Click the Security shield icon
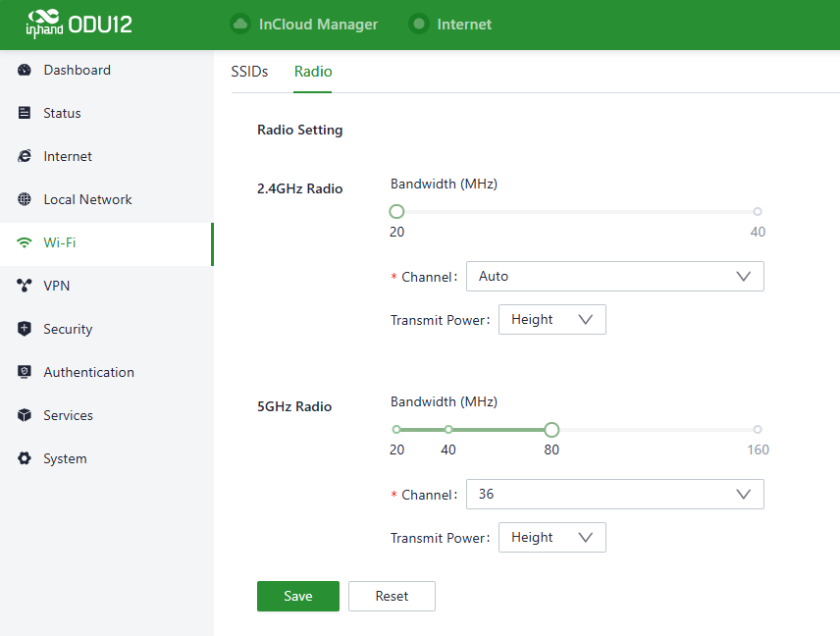840x636 pixels. tap(25, 330)
